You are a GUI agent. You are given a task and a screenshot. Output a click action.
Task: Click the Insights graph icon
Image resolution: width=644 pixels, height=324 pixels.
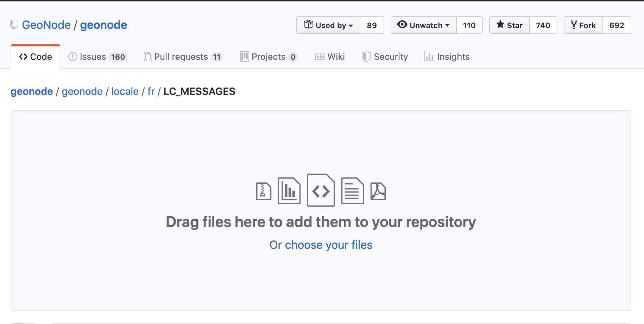tap(429, 57)
